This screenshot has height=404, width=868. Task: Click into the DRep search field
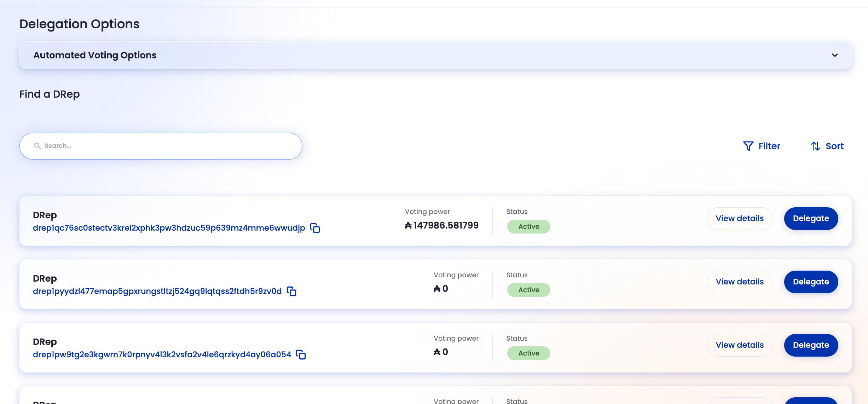[x=161, y=146]
